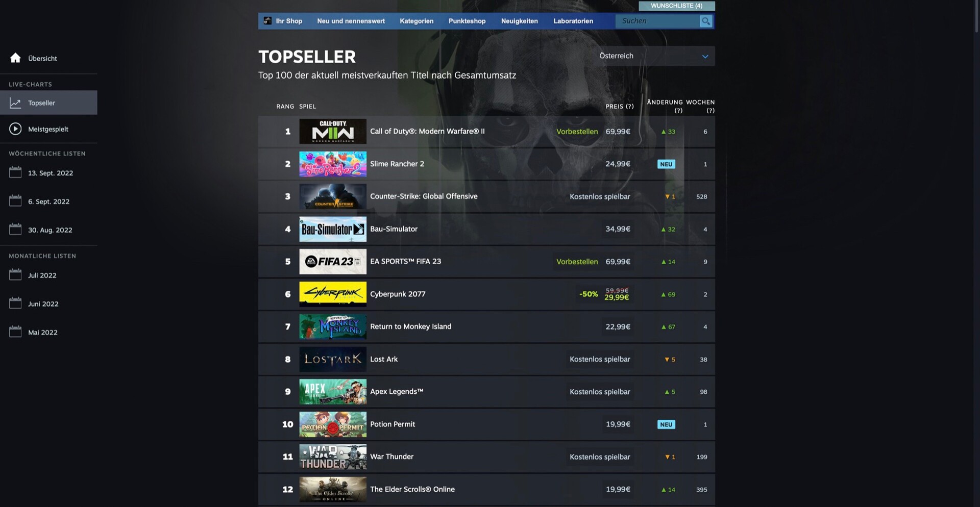Click the Return to Monkey Island title
980x507 pixels.
click(x=411, y=326)
